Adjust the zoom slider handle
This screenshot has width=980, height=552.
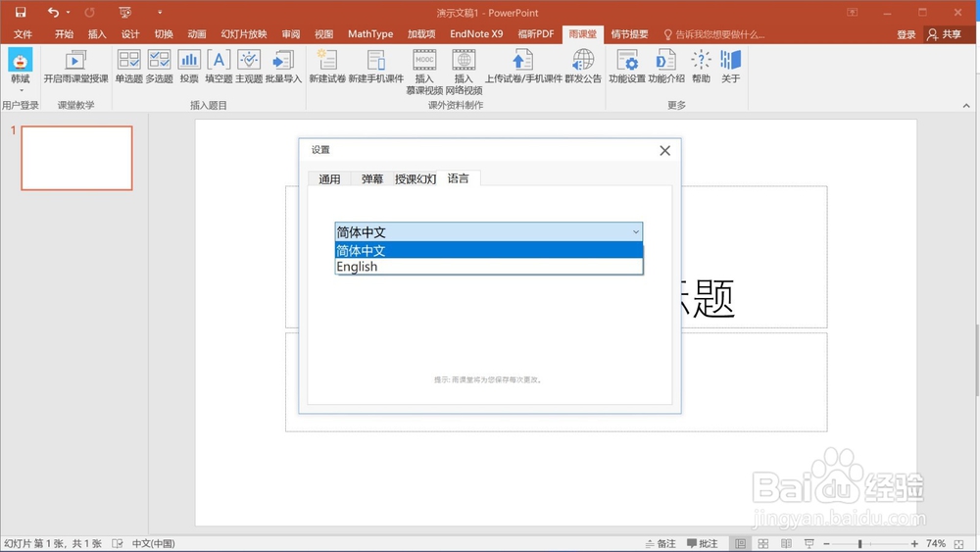coord(860,544)
